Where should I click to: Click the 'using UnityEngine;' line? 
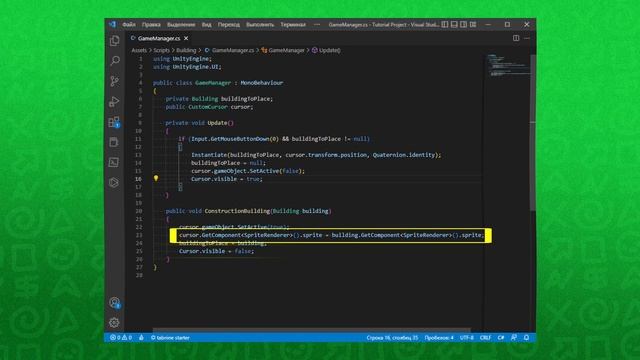(182, 59)
